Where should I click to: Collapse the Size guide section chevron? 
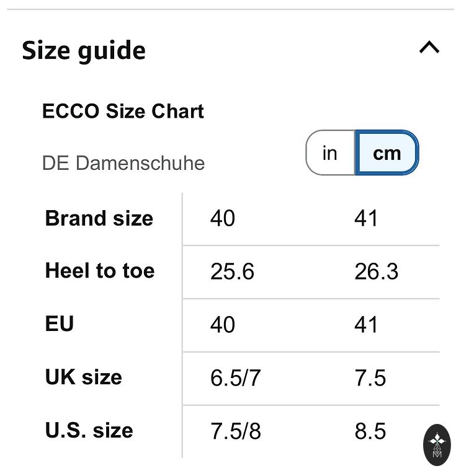pos(429,48)
